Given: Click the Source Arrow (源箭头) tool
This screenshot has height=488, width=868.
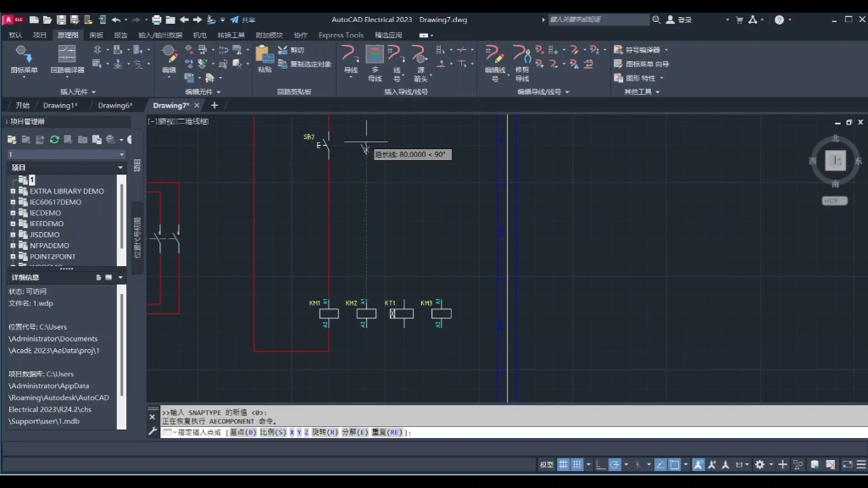Looking at the screenshot, I should (x=420, y=63).
